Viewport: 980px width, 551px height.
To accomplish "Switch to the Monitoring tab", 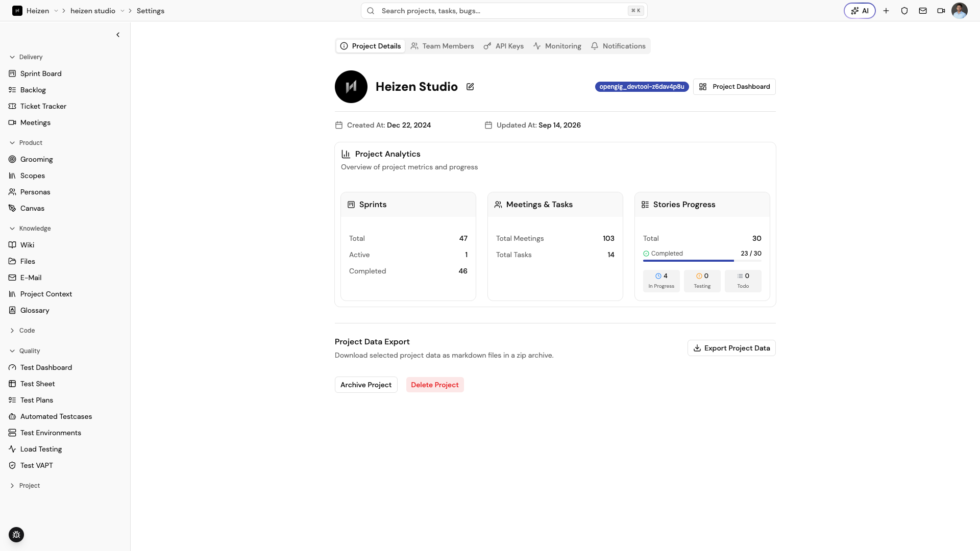I will click(557, 46).
